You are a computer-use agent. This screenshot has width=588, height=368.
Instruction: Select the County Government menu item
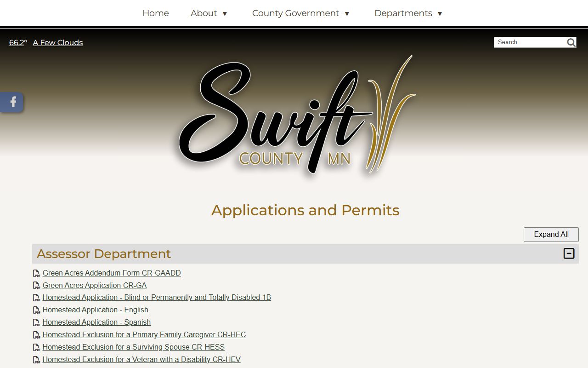click(295, 13)
